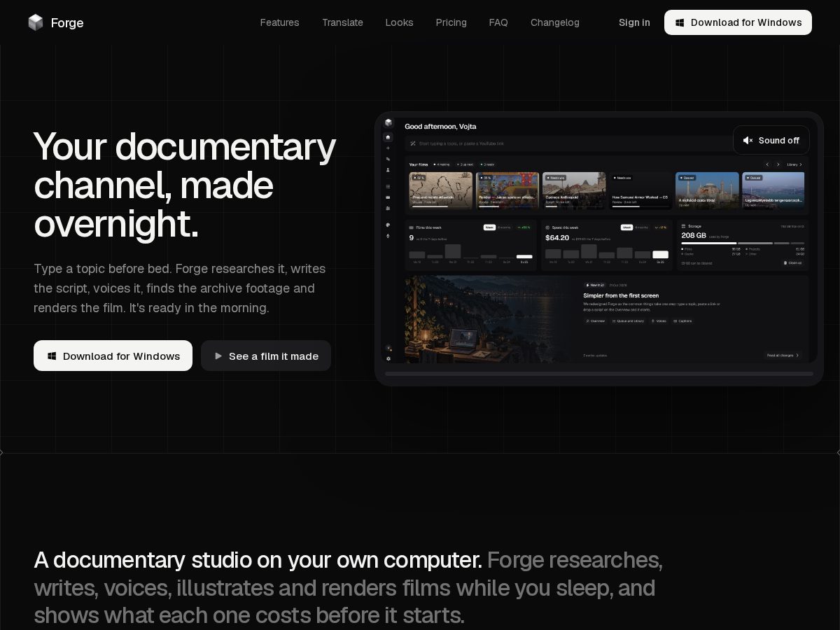Open the Hagia Sophia queued film thumbnail
Image resolution: width=840 pixels, height=630 pixels.
(x=707, y=190)
